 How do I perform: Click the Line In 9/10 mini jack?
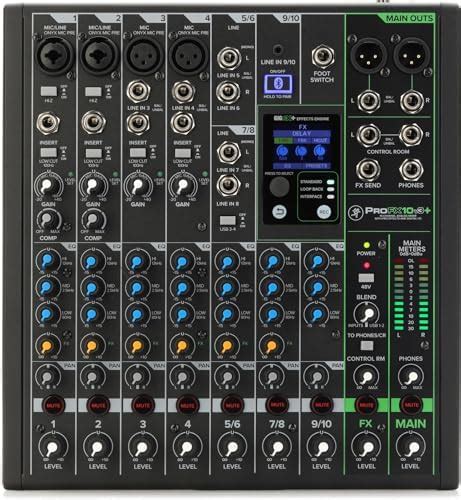[x=278, y=50]
